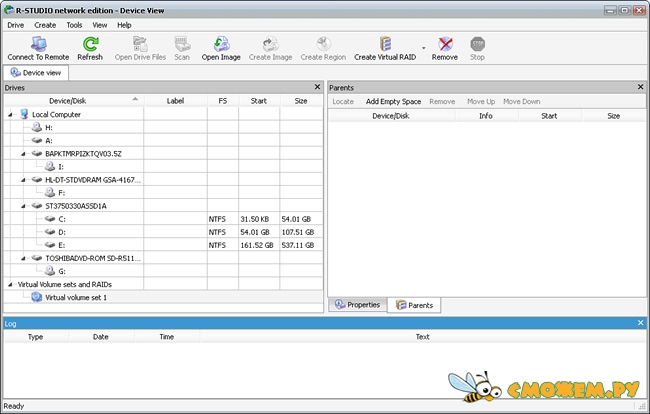650x414 pixels.
Task: Click the Virtual volume set 1 icon
Action: tap(37, 297)
